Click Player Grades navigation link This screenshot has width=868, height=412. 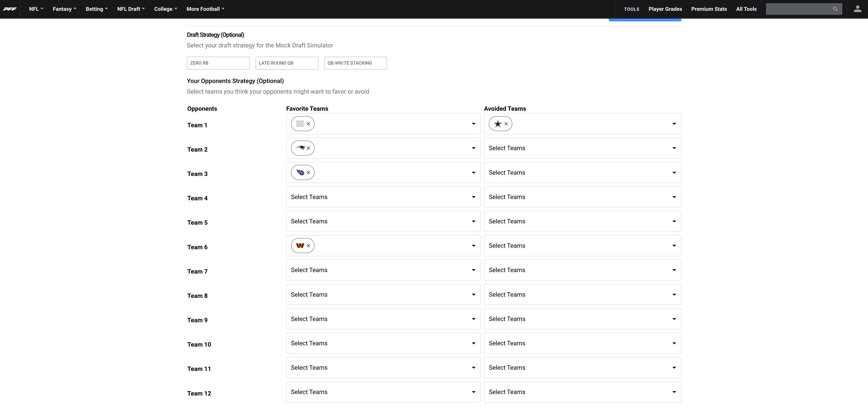665,9
